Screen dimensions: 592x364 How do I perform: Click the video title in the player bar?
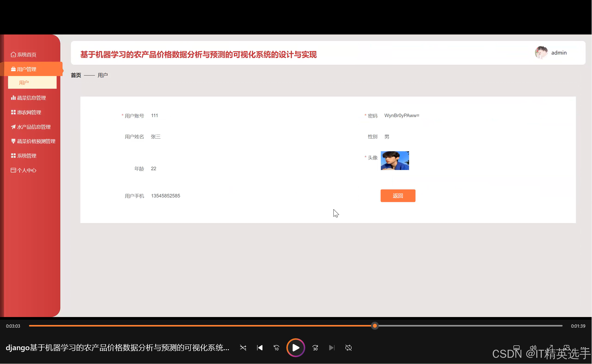pyautogui.click(x=117, y=347)
